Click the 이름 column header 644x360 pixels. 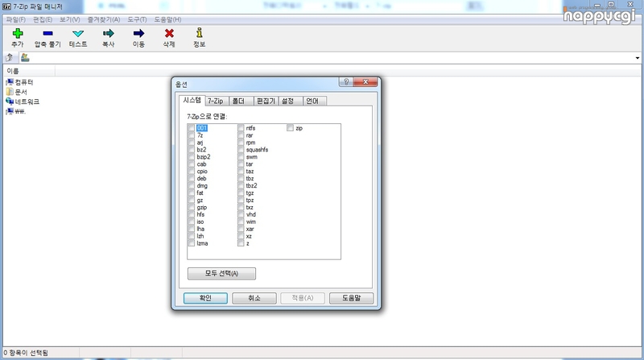point(29,71)
